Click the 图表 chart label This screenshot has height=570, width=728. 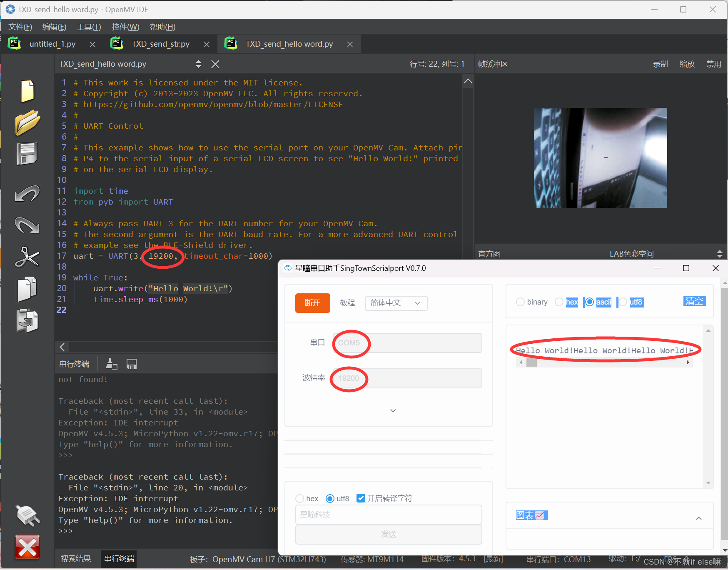click(x=525, y=515)
